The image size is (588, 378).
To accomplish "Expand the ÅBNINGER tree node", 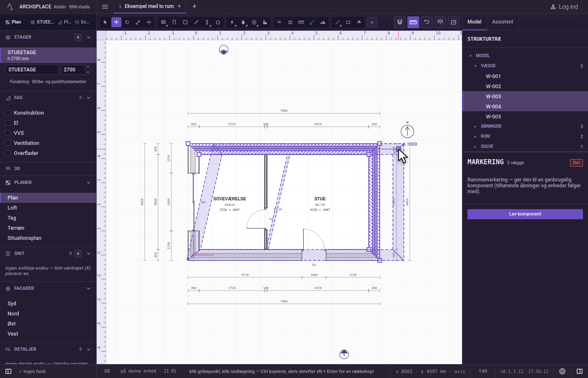I will (x=475, y=126).
